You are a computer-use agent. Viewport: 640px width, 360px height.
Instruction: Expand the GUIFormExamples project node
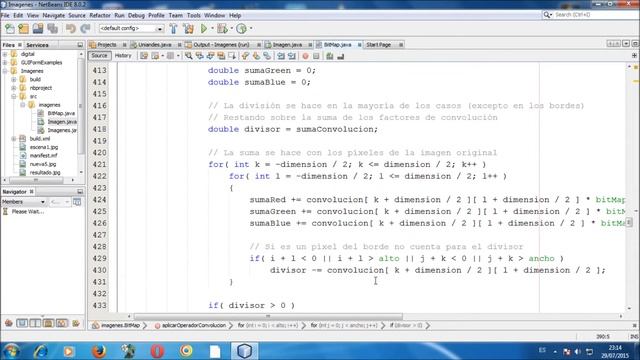click(x=5, y=62)
